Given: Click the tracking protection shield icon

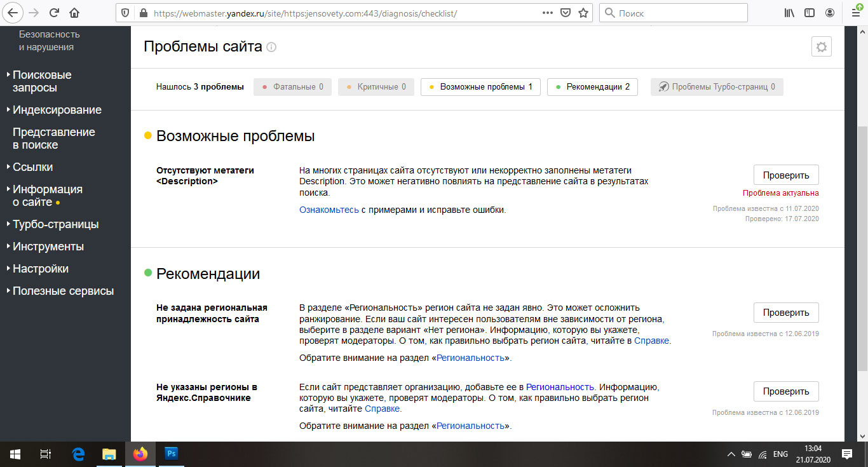Looking at the screenshot, I should pyautogui.click(x=126, y=13).
